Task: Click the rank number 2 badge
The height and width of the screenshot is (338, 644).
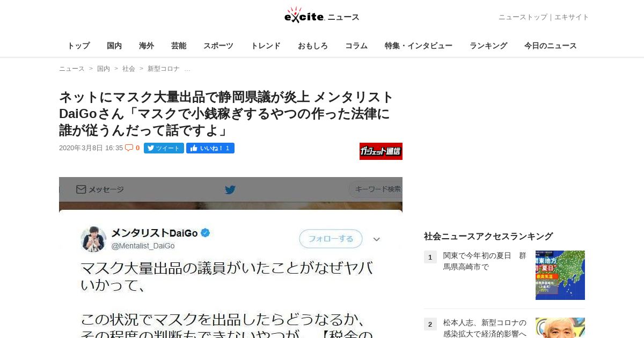Action: pos(430,324)
